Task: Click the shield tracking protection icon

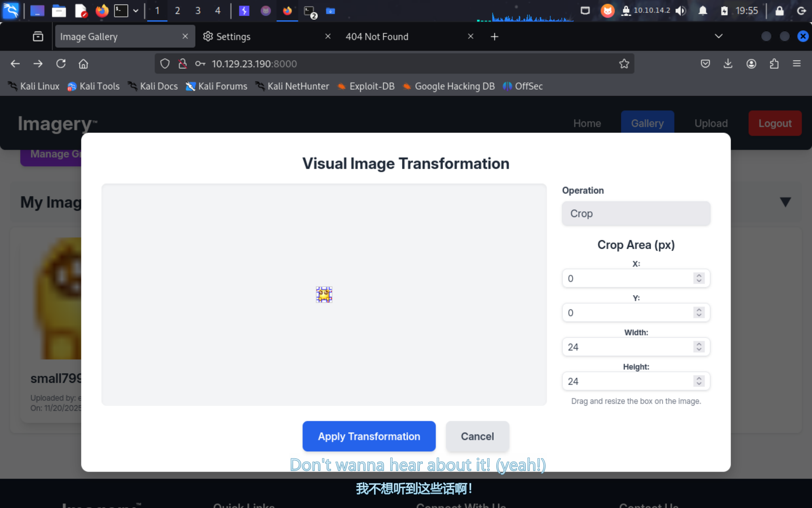Action: [x=165, y=64]
